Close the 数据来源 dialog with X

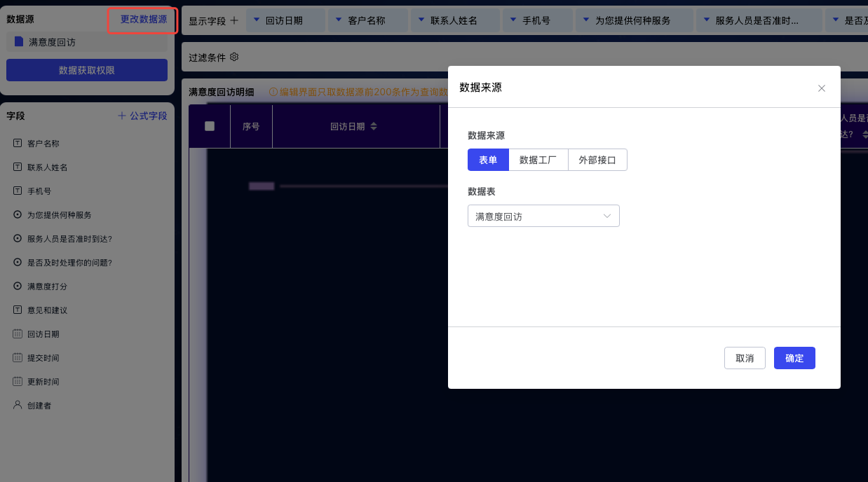(x=822, y=88)
